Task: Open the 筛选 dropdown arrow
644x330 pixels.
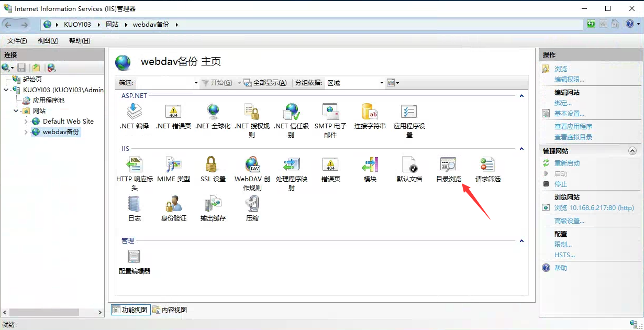Action: (196, 83)
